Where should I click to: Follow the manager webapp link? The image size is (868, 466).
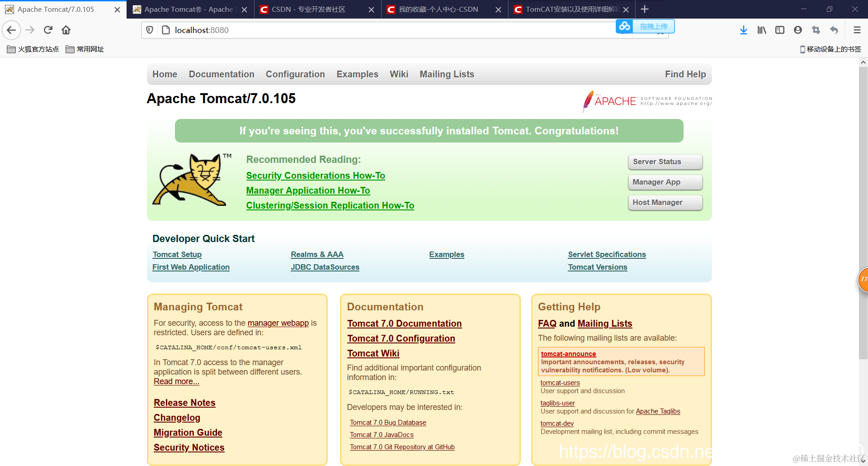[x=278, y=323]
